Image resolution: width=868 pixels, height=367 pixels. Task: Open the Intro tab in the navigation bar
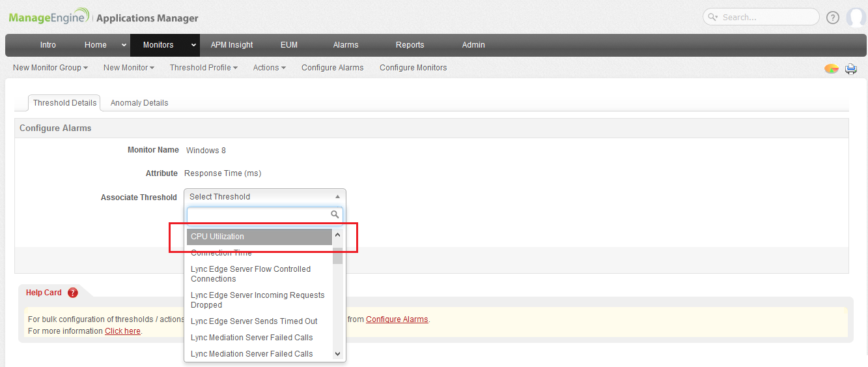(x=48, y=45)
